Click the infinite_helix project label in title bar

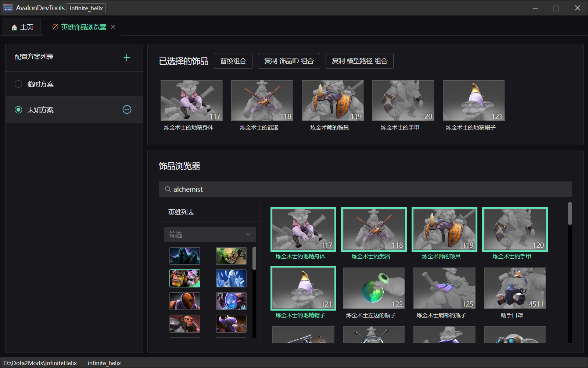click(x=86, y=8)
